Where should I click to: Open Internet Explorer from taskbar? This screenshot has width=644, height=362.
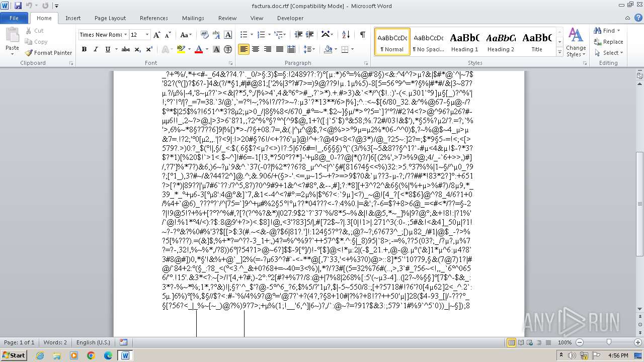(x=40, y=355)
